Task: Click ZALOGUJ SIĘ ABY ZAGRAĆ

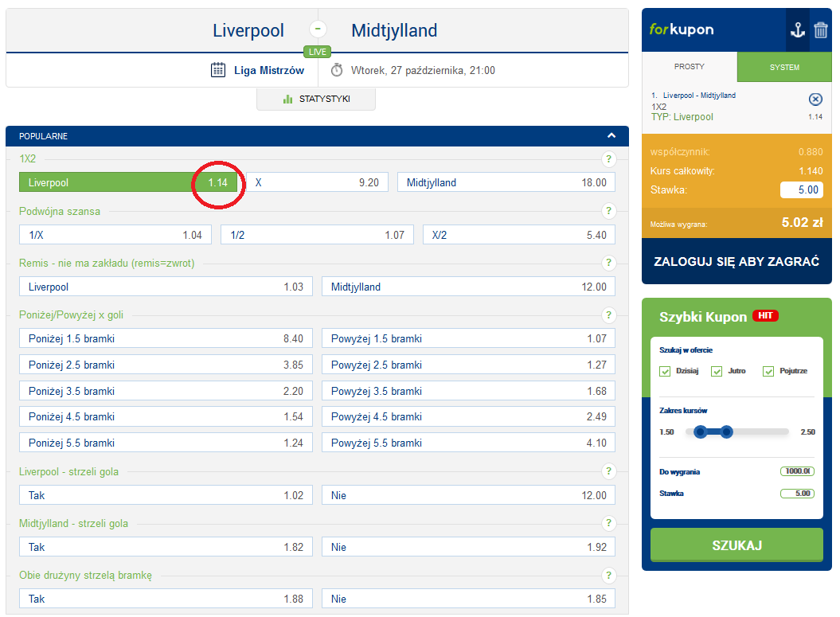Action: (736, 261)
